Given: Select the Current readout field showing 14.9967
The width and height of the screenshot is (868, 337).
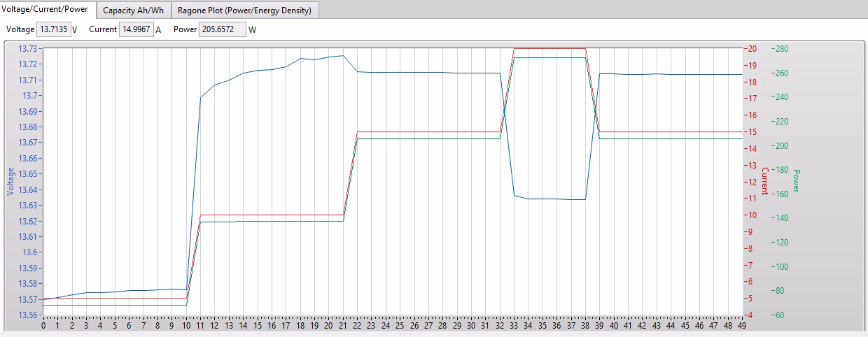Looking at the screenshot, I should tap(136, 29).
